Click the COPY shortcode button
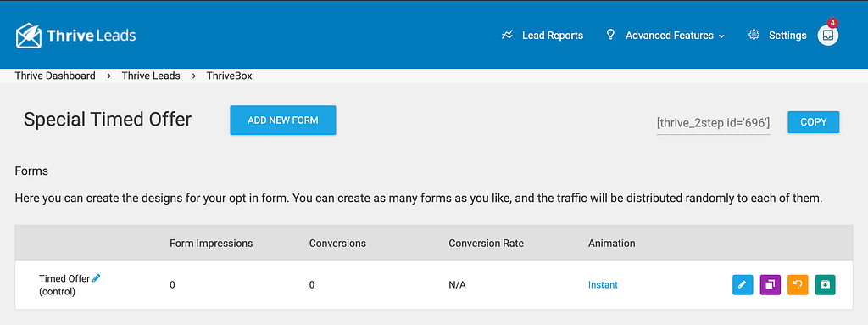 (814, 122)
